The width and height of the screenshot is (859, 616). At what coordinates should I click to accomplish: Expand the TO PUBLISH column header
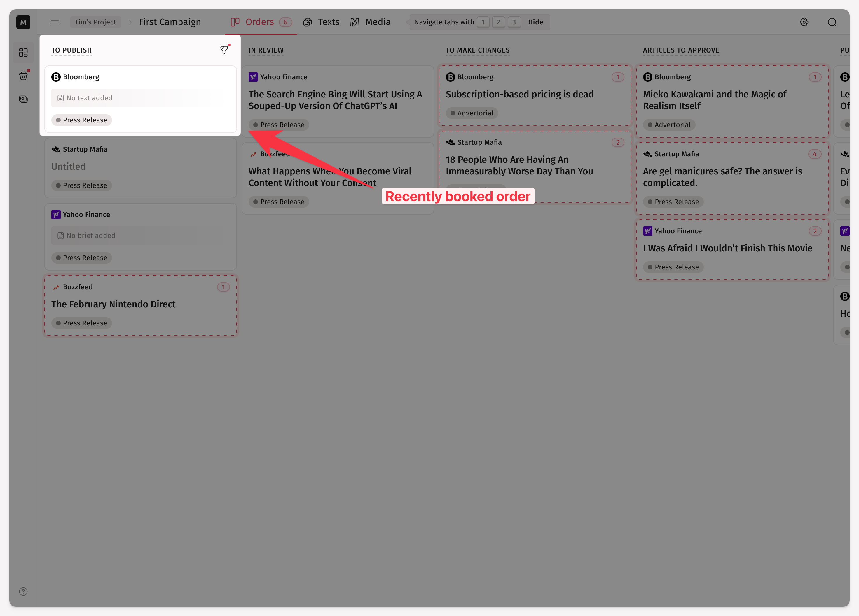tap(71, 50)
